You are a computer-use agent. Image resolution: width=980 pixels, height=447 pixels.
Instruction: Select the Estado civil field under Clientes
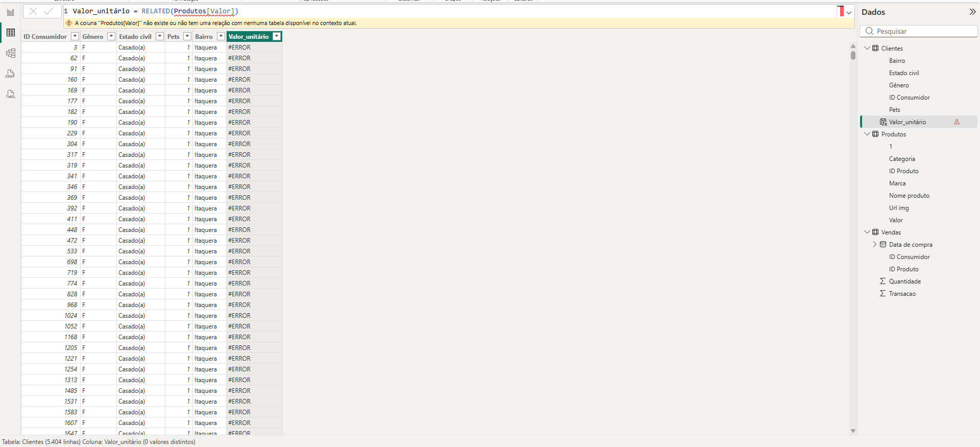point(904,73)
